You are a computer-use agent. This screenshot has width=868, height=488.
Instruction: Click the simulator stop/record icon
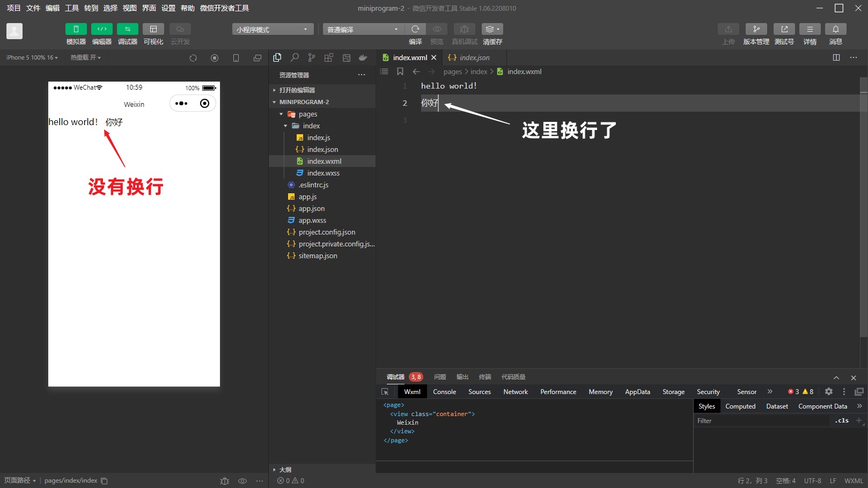[215, 58]
